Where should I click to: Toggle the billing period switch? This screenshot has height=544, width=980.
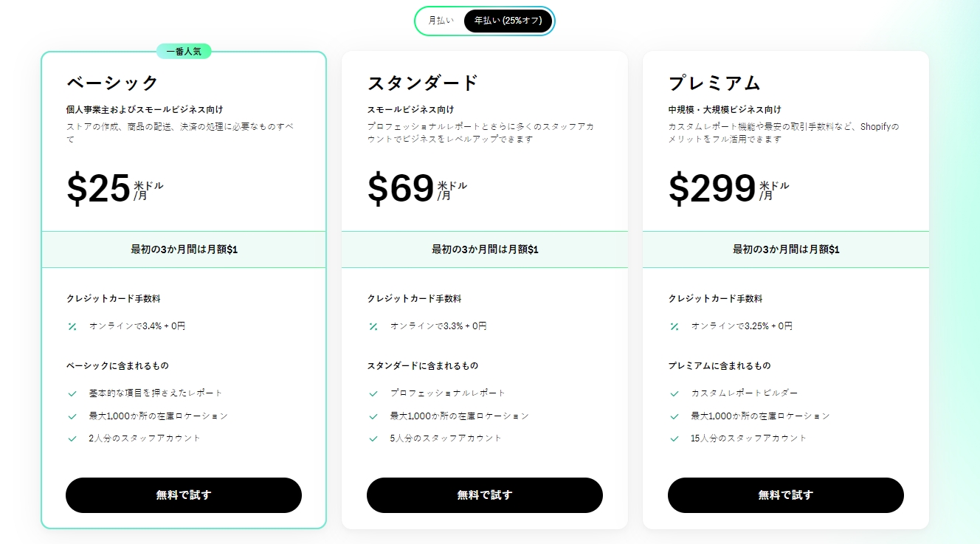coord(485,21)
